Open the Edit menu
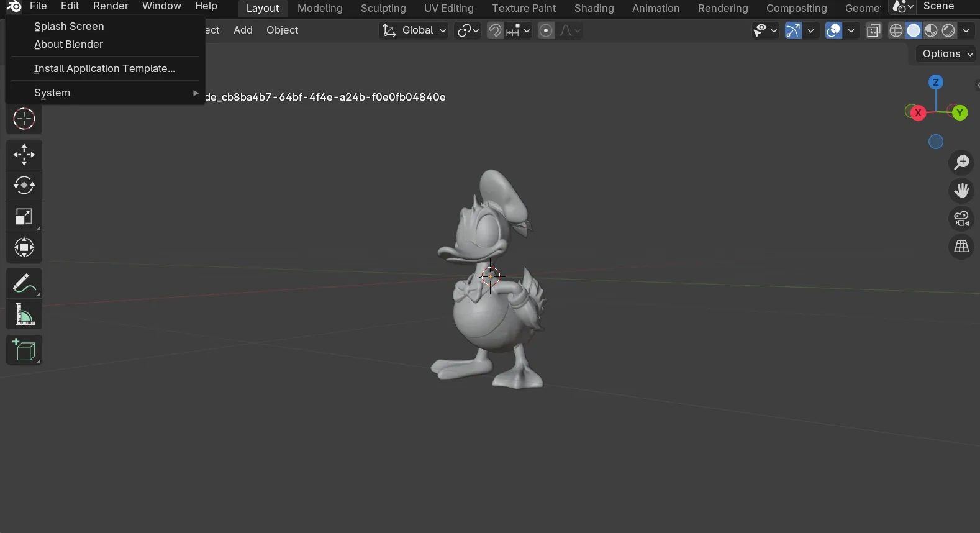Viewport: 980px width, 533px height. click(70, 6)
